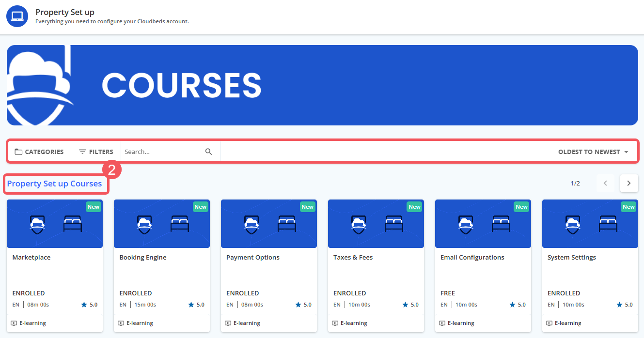Open the Email Configurations course thumbnail
Viewport: 644px width, 338px height.
(483, 224)
